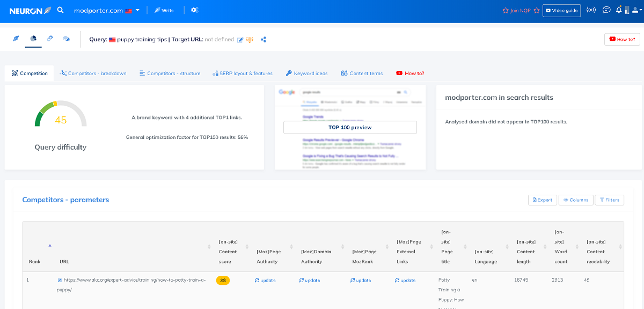644x309 pixels.
Task: Open the Columns visibility button
Action: 576,200
